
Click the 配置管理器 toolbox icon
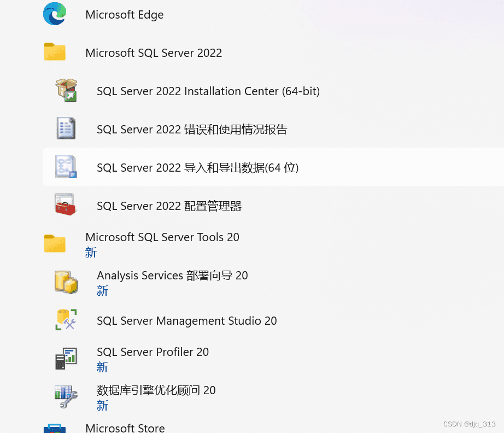pyautogui.click(x=66, y=205)
